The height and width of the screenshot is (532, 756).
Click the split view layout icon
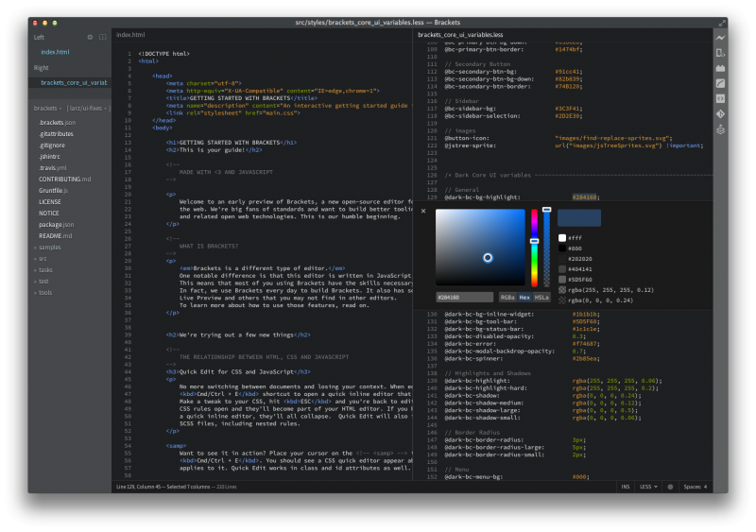click(x=103, y=37)
